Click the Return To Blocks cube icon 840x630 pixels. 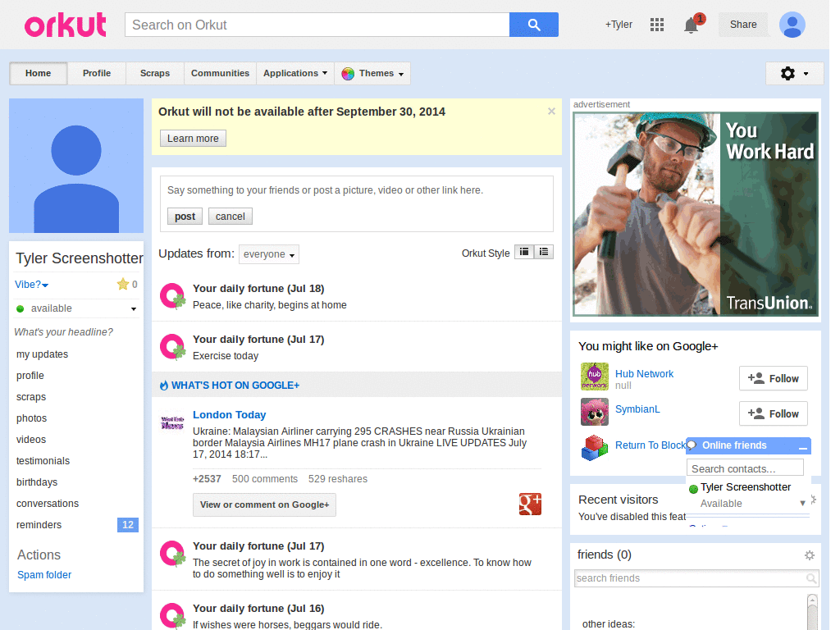tap(595, 448)
